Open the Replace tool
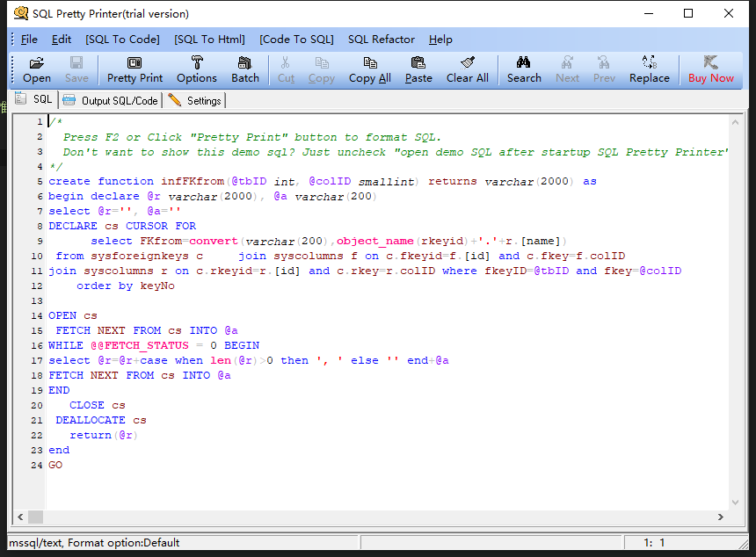The height and width of the screenshot is (557, 756). coord(650,70)
